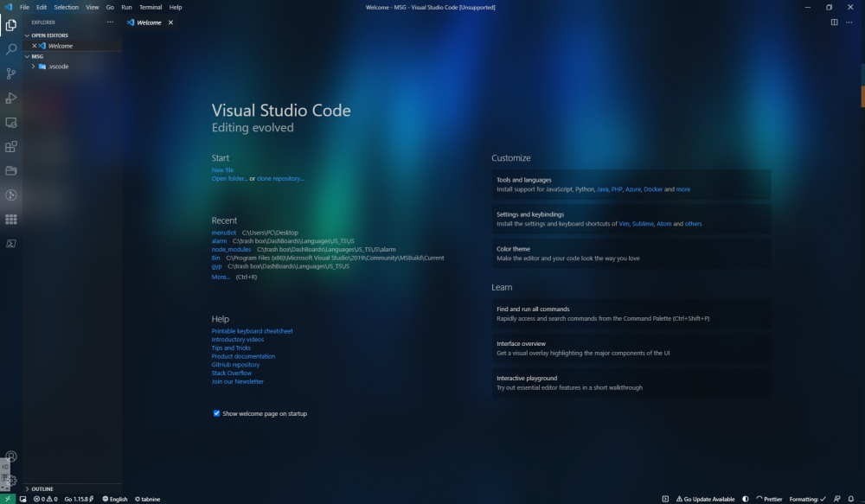Open the Interface overview card

coord(631,348)
